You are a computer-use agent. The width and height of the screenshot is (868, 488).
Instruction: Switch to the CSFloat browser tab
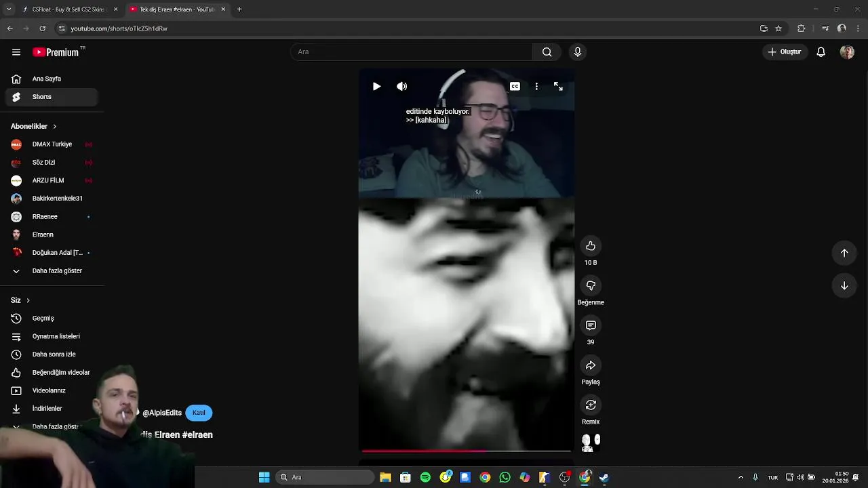[x=69, y=9]
